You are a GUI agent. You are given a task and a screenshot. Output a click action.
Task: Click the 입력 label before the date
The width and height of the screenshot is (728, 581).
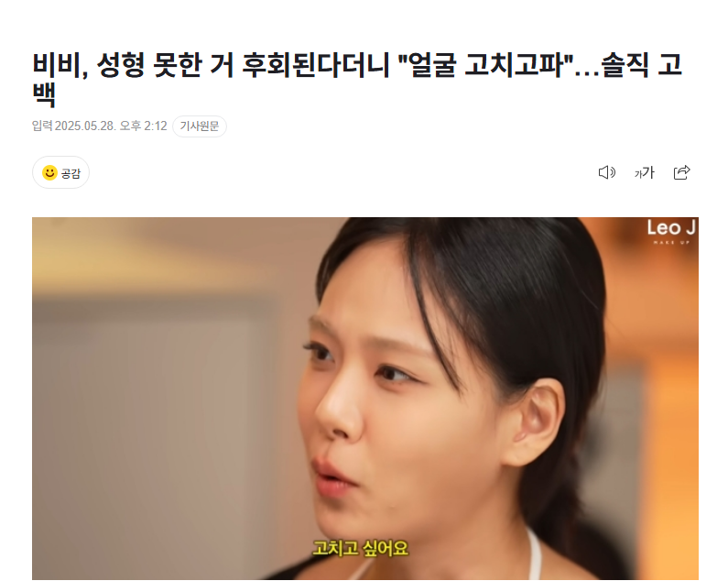(42, 126)
